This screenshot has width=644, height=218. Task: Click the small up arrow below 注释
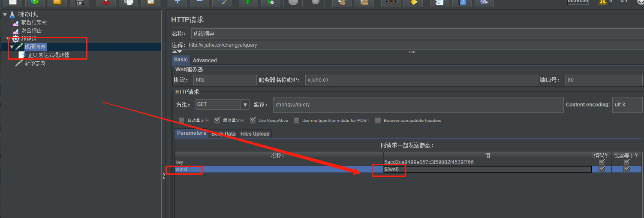click(x=175, y=51)
